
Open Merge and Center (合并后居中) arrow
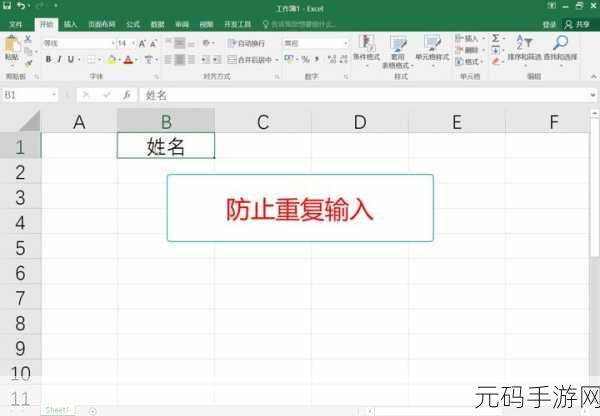pos(277,60)
